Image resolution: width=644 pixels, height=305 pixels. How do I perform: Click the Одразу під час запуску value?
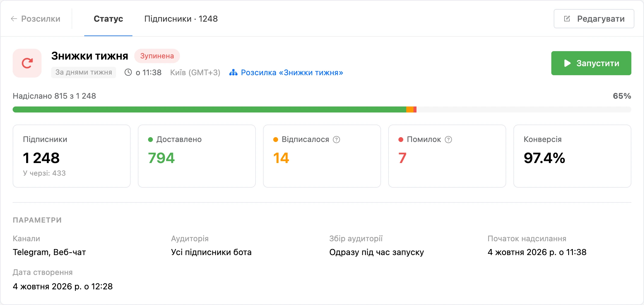coord(376,252)
